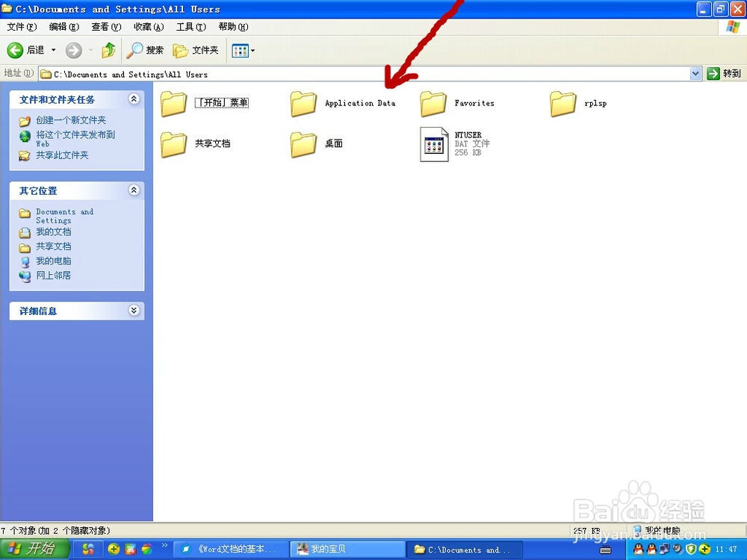
Task: Click the system tray clock 11:47
Action: [x=727, y=550]
